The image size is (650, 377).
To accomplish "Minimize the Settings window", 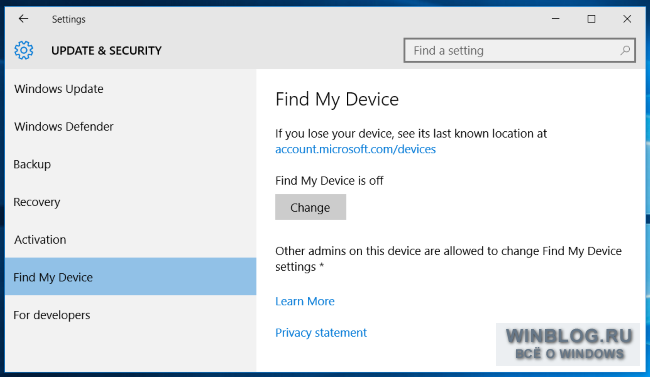I will (555, 19).
